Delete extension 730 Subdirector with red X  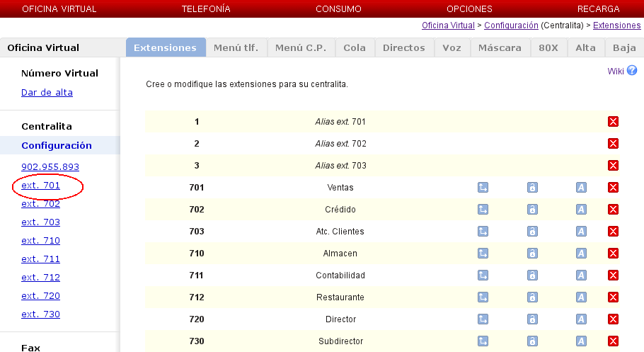(614, 341)
